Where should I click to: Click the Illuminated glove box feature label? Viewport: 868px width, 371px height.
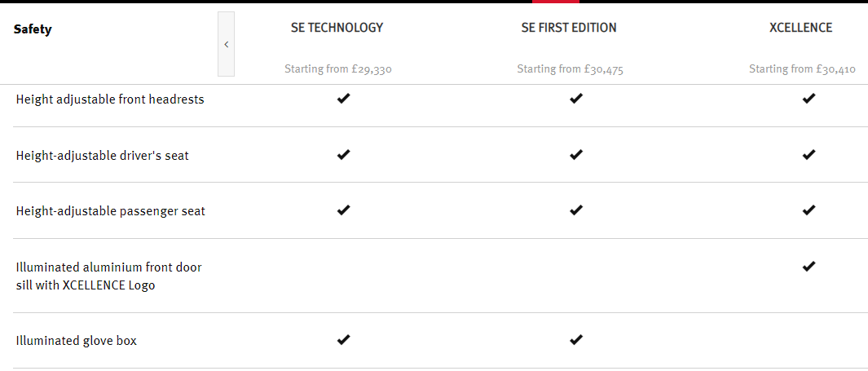77,341
